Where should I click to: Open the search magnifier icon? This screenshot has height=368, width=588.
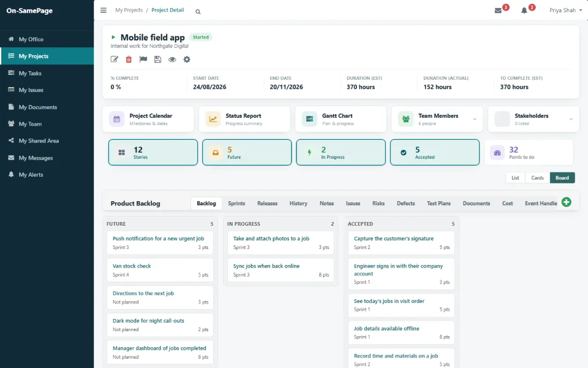coord(198,12)
